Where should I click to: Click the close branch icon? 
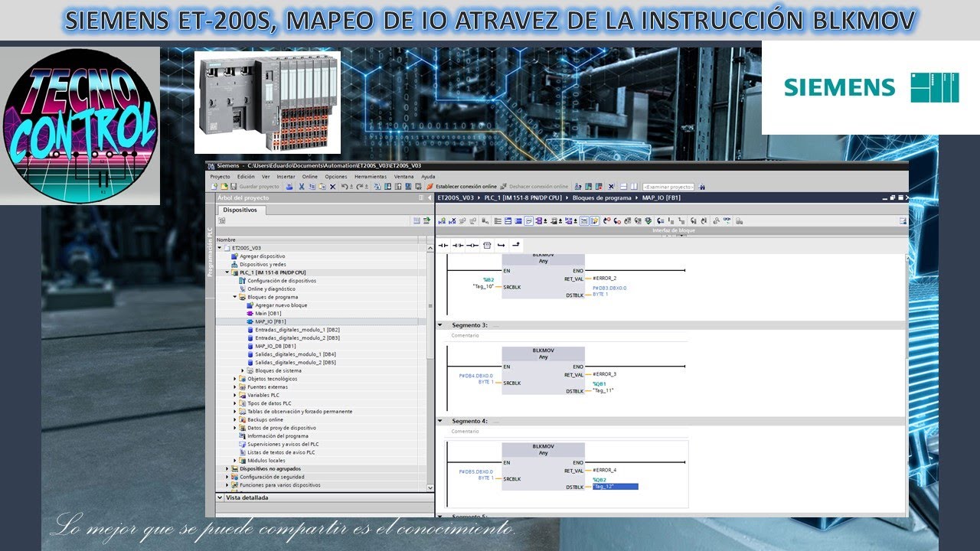[x=515, y=245]
